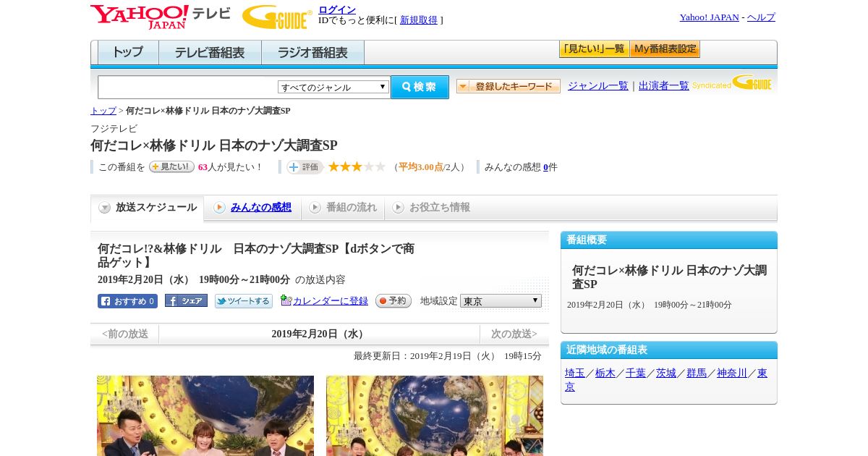The image size is (868, 456).
Task: Switch to the トップ navigation tab
Action: (x=128, y=53)
